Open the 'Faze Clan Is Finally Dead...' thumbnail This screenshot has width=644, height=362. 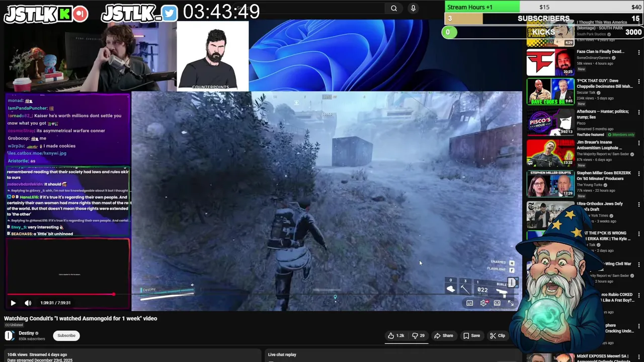click(x=550, y=62)
